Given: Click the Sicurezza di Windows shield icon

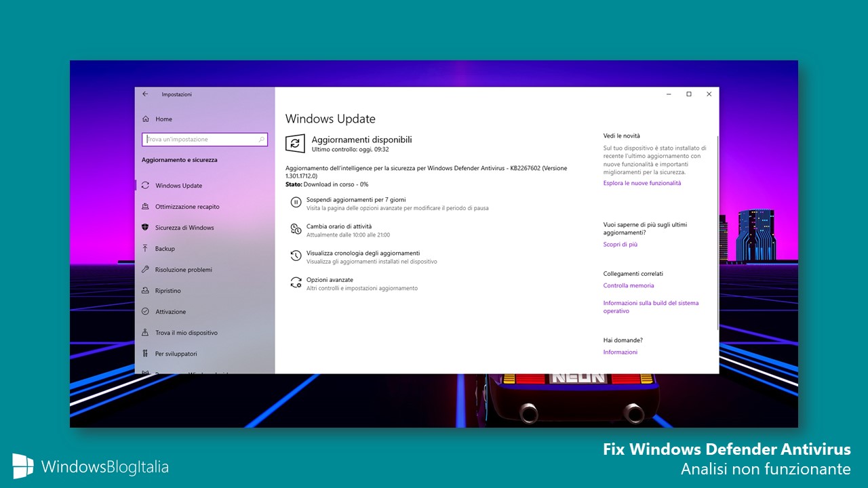Looking at the screenshot, I should [x=145, y=227].
